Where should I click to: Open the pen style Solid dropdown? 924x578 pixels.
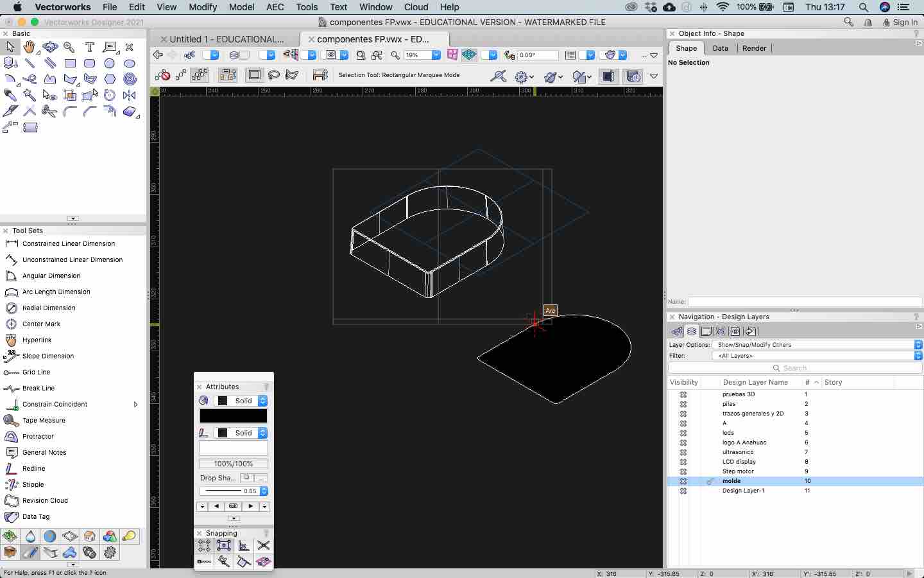pos(241,433)
